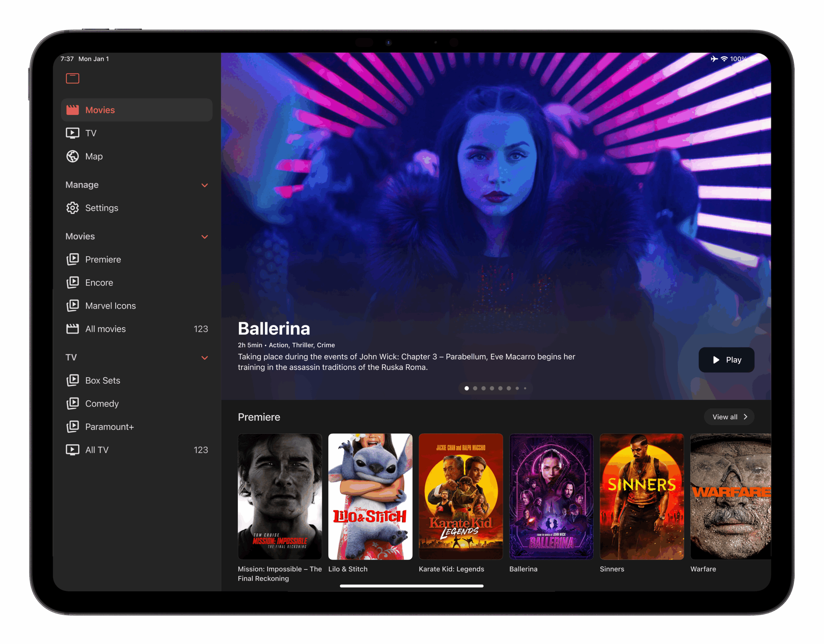The width and height of the screenshot is (824, 644).
Task: Open the Sinners movie poster
Action: 641,496
